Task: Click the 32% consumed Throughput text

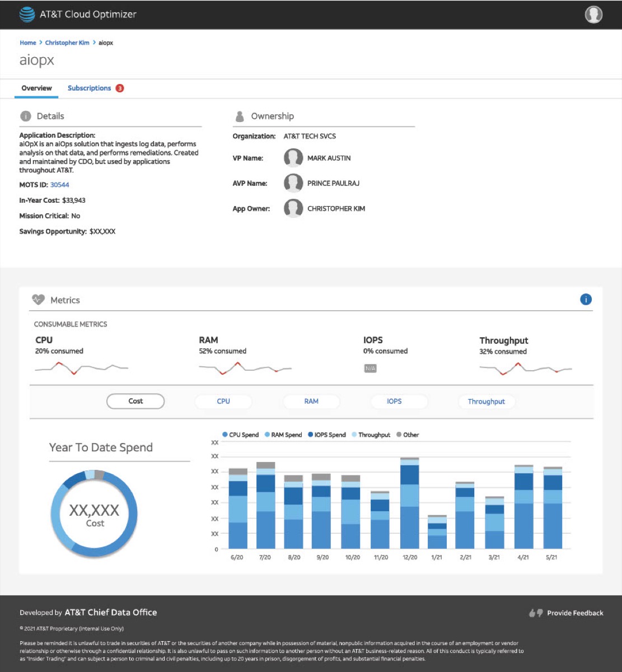Action: pos(503,352)
